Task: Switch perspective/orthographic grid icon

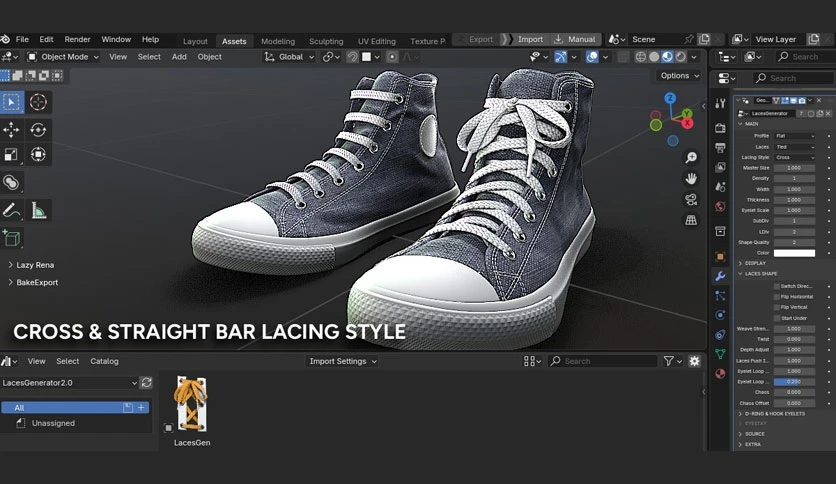Action: (691, 220)
